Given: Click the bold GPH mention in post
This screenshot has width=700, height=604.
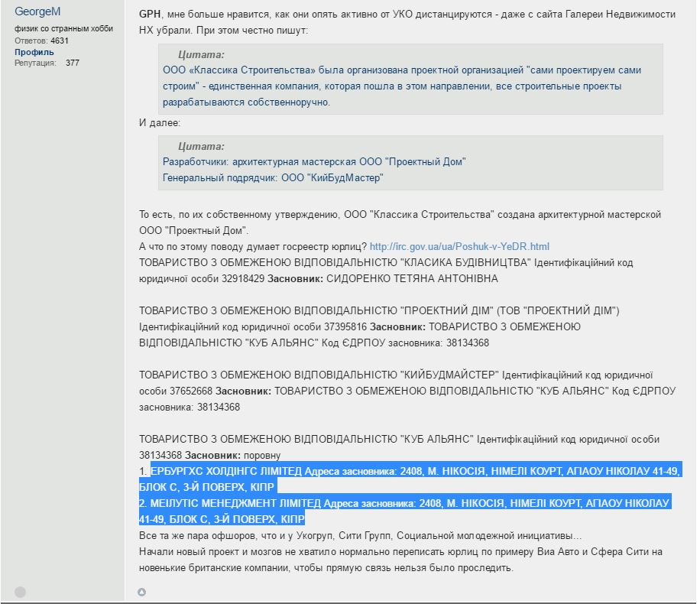Looking at the screenshot, I should pos(149,15).
